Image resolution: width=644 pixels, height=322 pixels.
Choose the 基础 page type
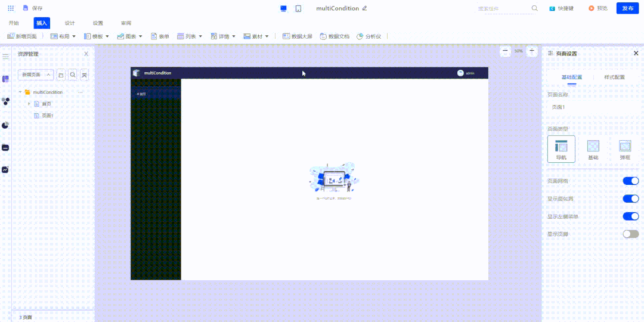593,149
